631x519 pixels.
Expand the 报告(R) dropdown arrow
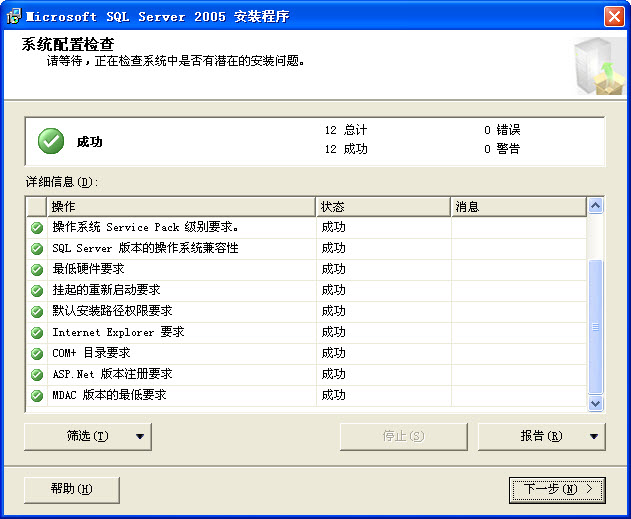[x=594, y=436]
